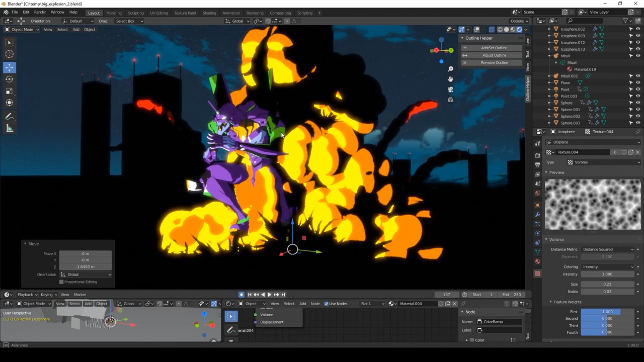Viewport: 644px width, 362px height.
Task: Click the Adjust Outline button
Action: click(x=491, y=55)
